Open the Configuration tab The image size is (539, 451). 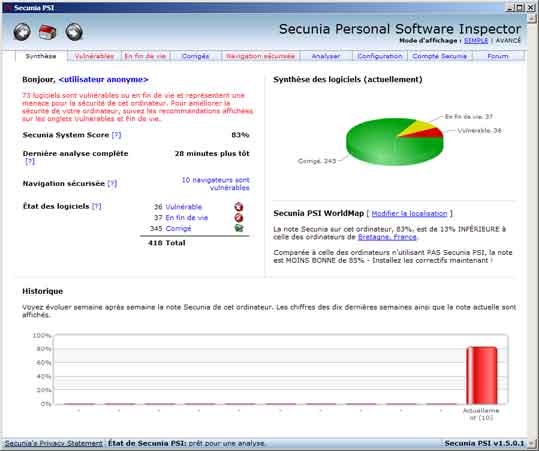[x=380, y=56]
